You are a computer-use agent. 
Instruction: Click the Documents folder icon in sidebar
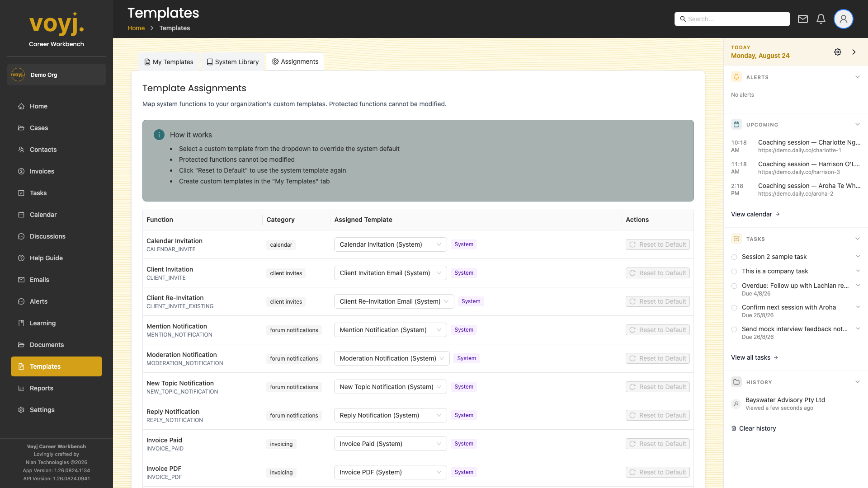(21, 345)
